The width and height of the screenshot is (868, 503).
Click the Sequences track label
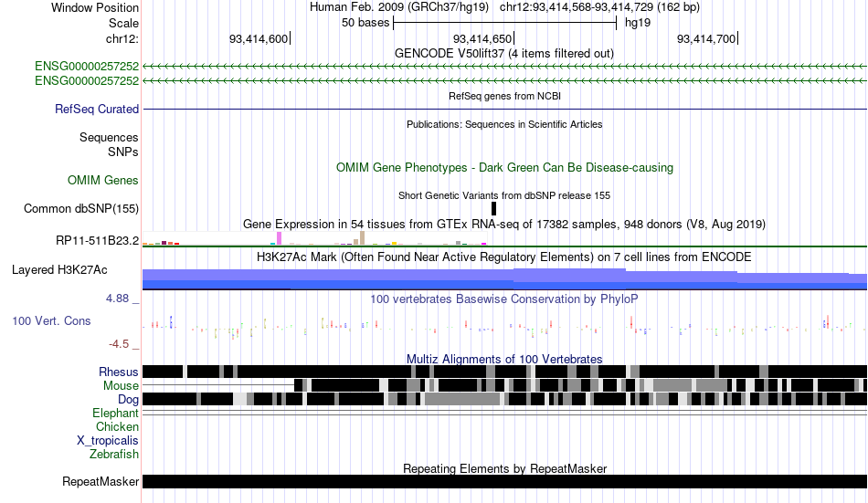tap(109, 137)
